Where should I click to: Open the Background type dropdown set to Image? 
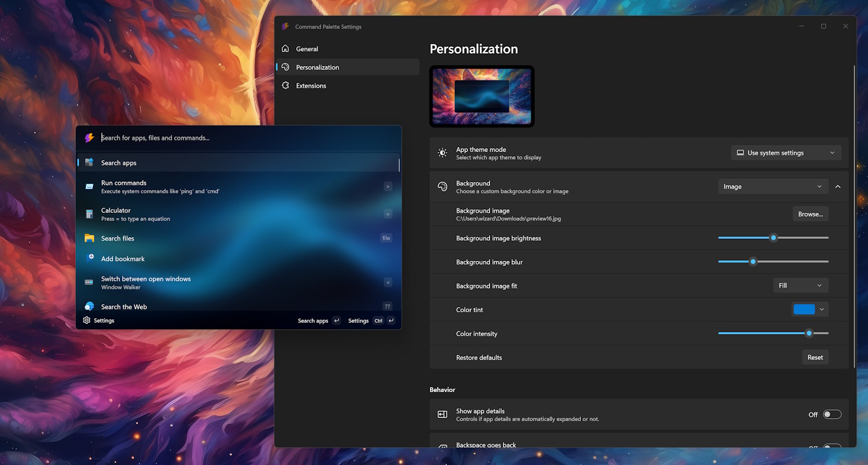click(773, 187)
